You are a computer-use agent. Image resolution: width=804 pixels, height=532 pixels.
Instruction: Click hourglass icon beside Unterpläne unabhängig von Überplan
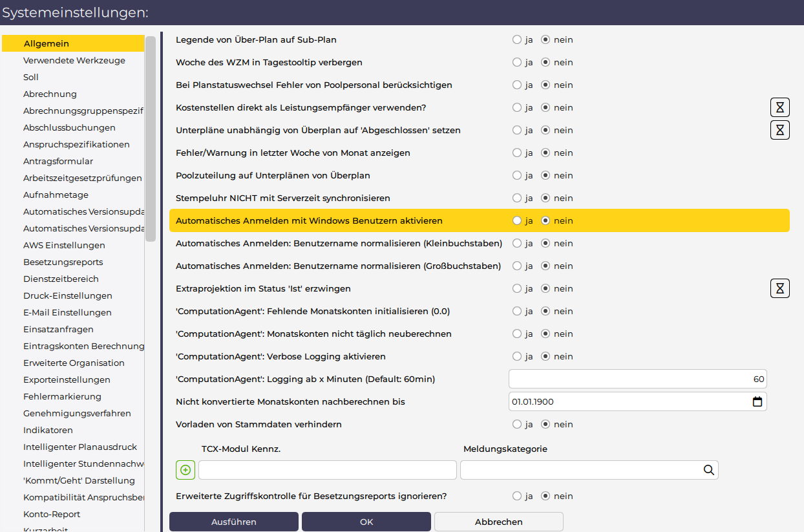click(779, 130)
